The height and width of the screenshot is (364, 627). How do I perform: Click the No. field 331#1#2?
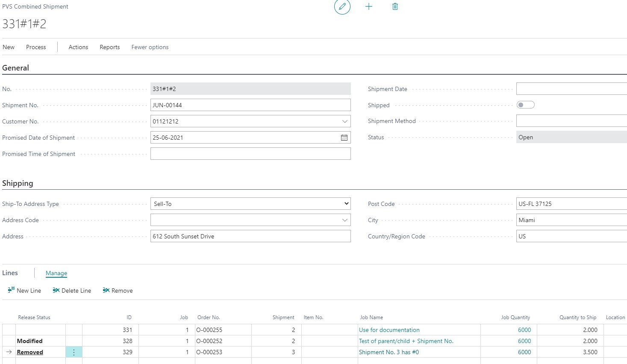pos(250,89)
